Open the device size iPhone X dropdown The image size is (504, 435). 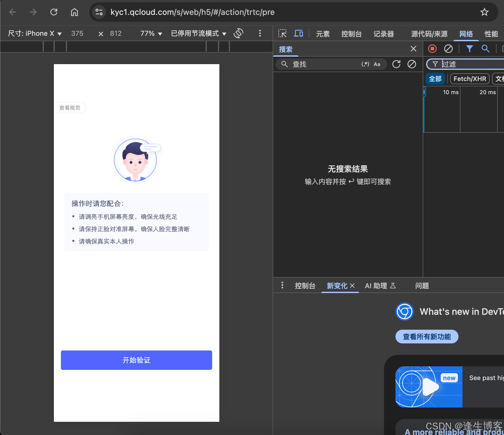click(x=35, y=33)
